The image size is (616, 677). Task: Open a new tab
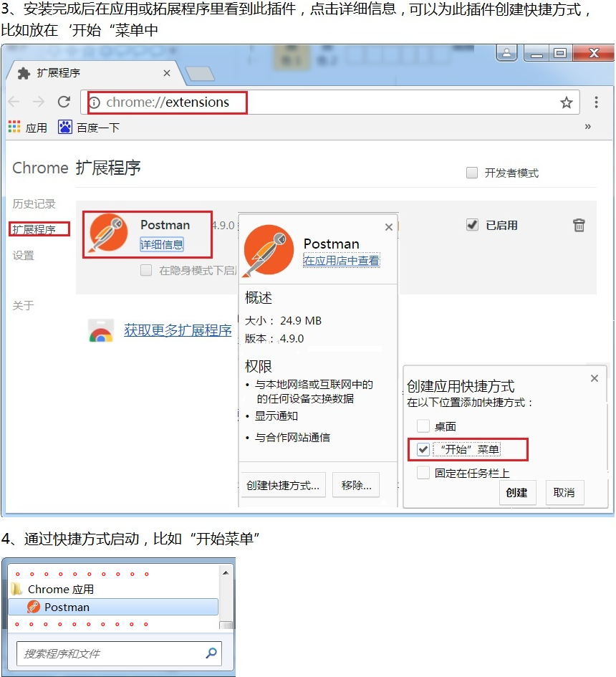point(199,74)
